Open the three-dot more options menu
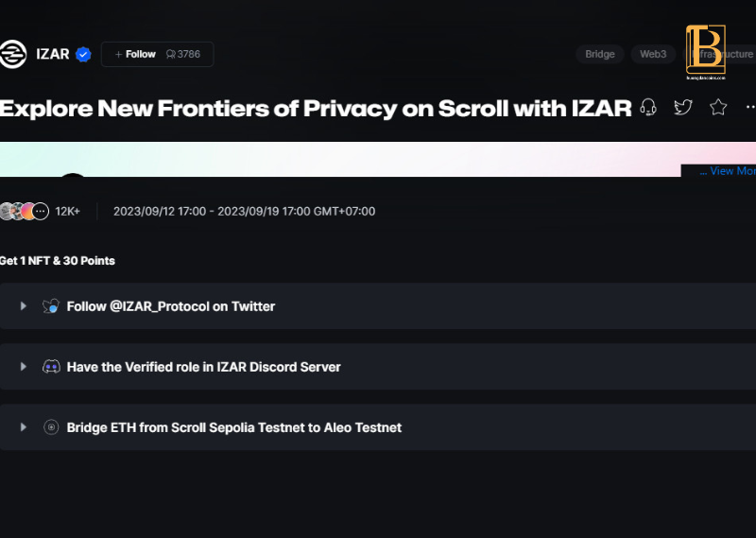 pyautogui.click(x=750, y=107)
